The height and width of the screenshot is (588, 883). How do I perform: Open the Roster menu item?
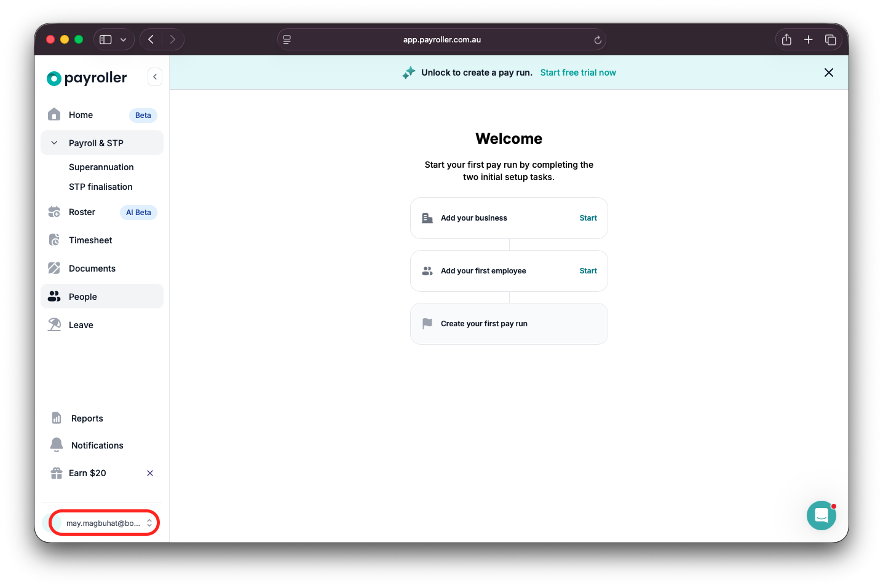point(102,212)
